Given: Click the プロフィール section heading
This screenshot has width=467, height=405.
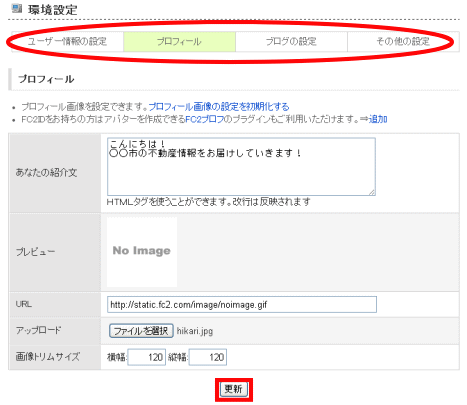Looking at the screenshot, I should click(x=46, y=79).
